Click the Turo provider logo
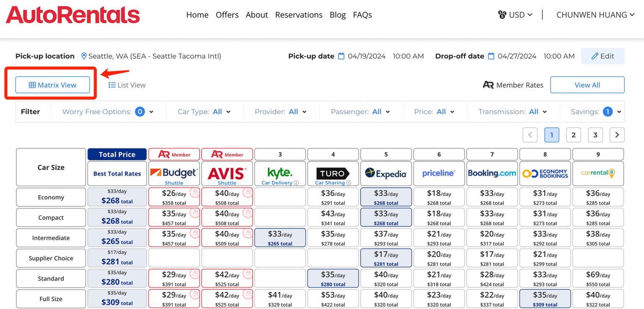 333,173
